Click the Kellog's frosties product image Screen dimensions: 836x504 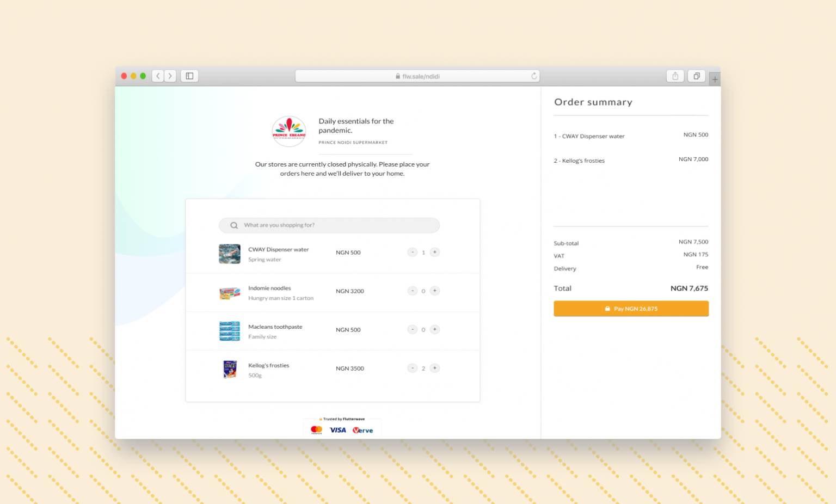tap(229, 369)
